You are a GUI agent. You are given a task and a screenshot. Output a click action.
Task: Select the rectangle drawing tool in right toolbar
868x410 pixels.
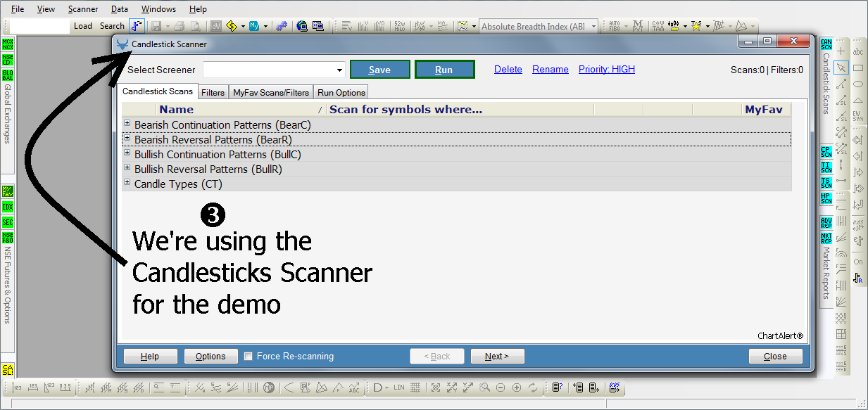pos(858,68)
